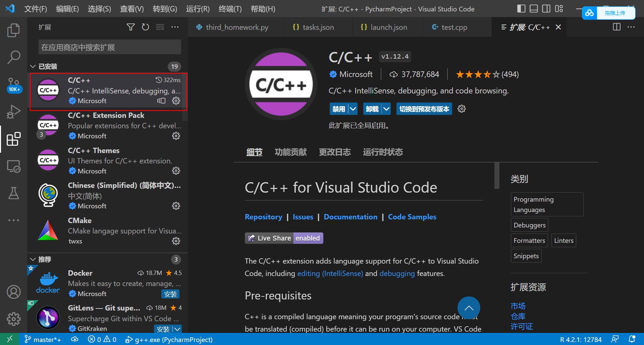Open GitLens install dropdown arrow
The width and height of the screenshot is (644, 345).
[x=177, y=329]
